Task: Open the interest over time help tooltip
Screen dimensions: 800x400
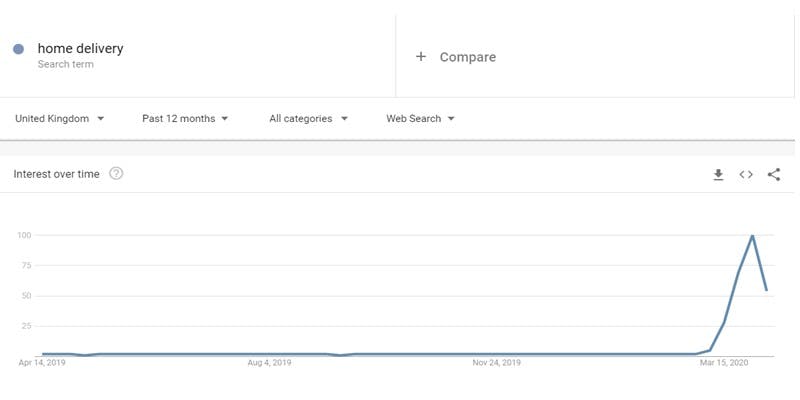Action: (116, 174)
